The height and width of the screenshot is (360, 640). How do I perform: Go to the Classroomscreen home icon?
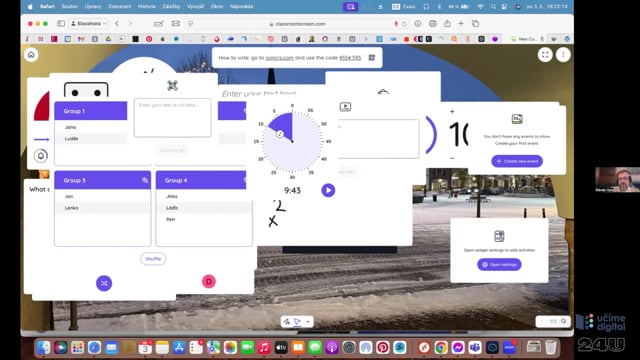click(x=31, y=55)
